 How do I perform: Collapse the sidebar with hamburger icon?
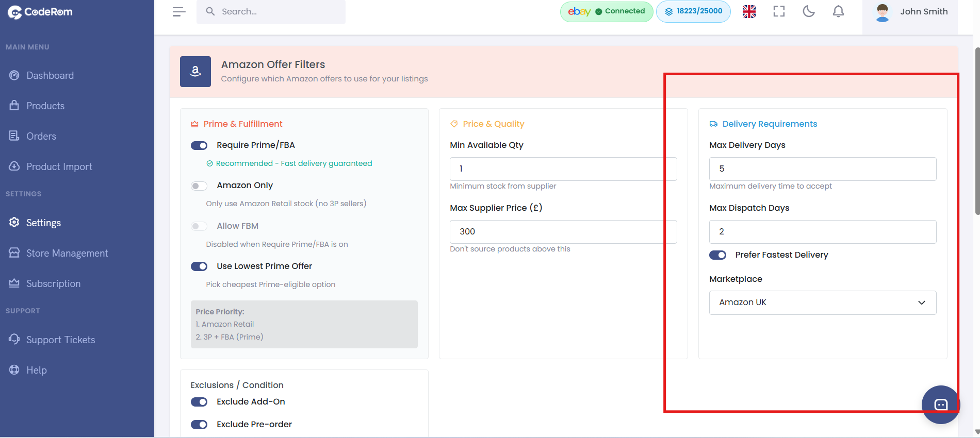[x=179, y=12]
